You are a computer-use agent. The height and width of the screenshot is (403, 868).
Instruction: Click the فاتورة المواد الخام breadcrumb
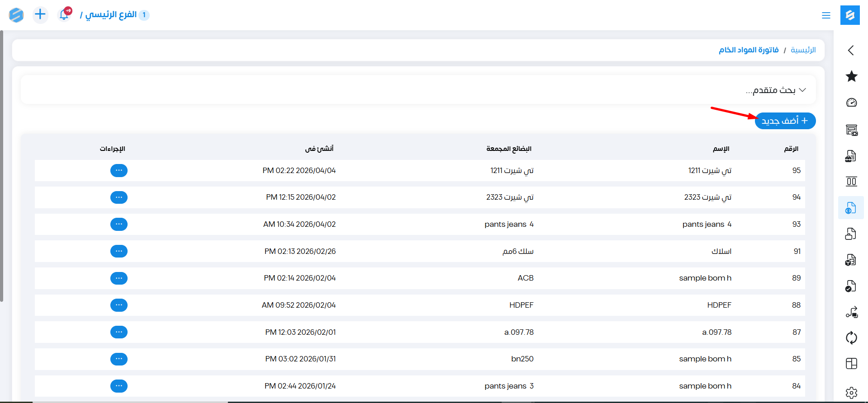(x=749, y=50)
